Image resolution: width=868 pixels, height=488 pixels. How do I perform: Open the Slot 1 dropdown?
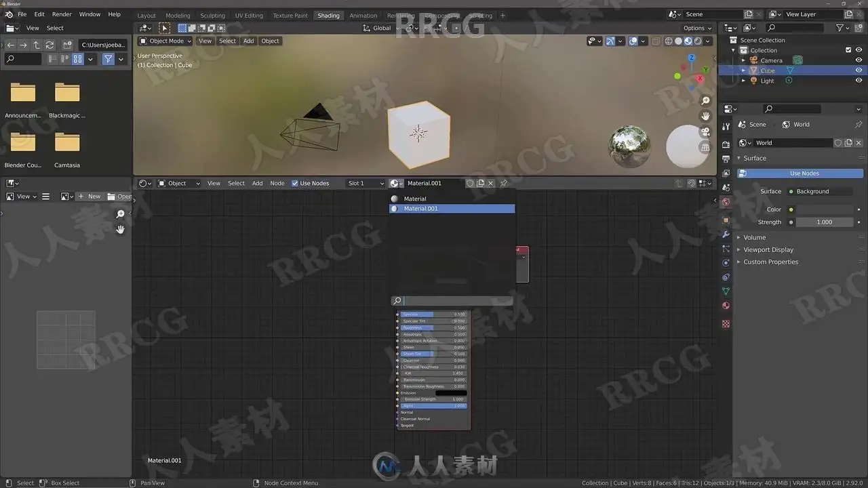click(365, 183)
